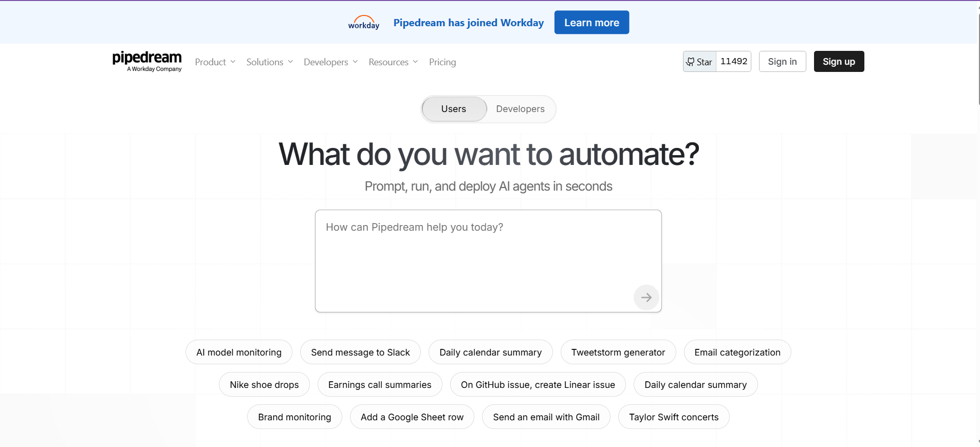This screenshot has height=447, width=980.
Task: Select the AI model monitoring suggestion
Action: click(239, 352)
